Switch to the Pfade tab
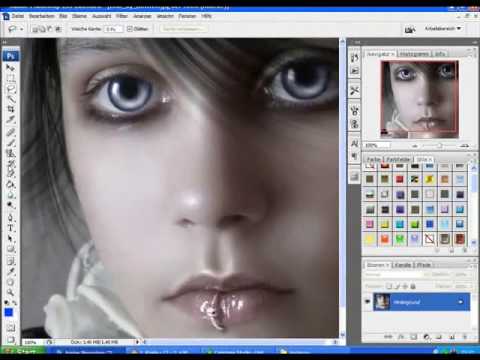The width and height of the screenshot is (480, 360). point(424,265)
